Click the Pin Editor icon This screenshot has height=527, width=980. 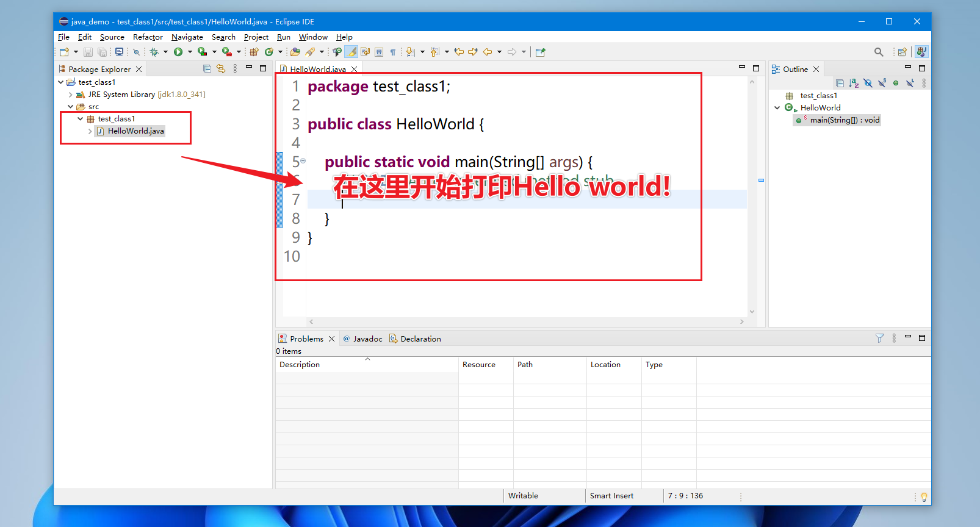pos(540,52)
